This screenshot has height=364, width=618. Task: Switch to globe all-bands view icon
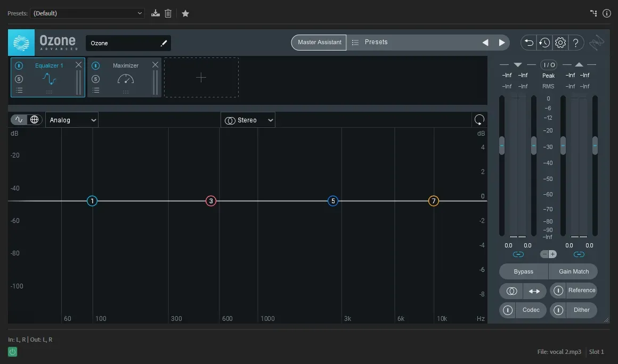(x=34, y=120)
